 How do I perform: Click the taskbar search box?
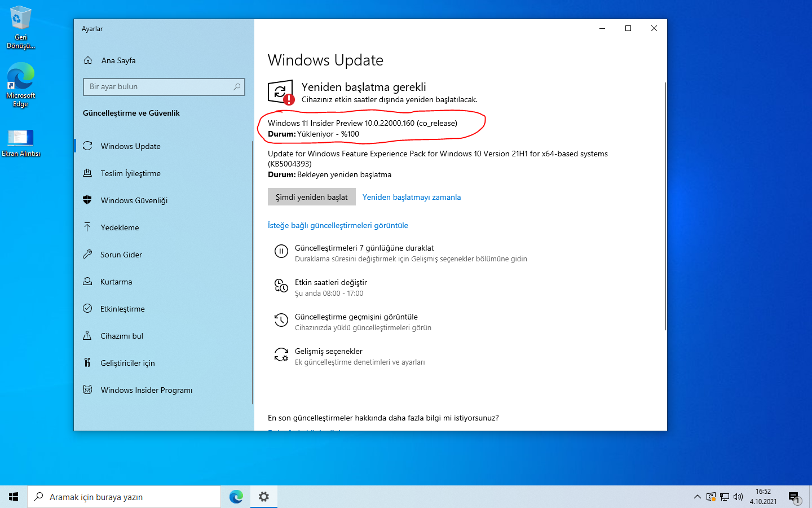[124, 497]
